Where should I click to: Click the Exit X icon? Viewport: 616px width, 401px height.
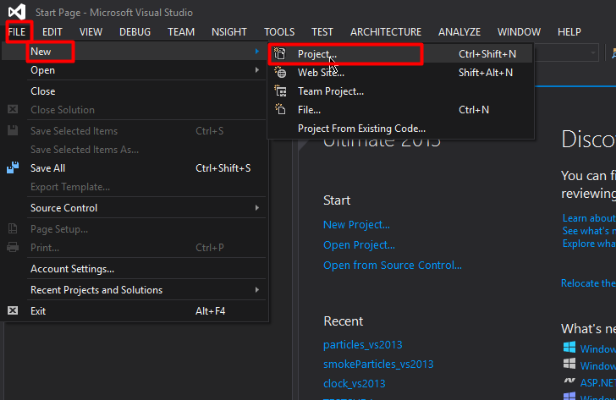point(13,311)
